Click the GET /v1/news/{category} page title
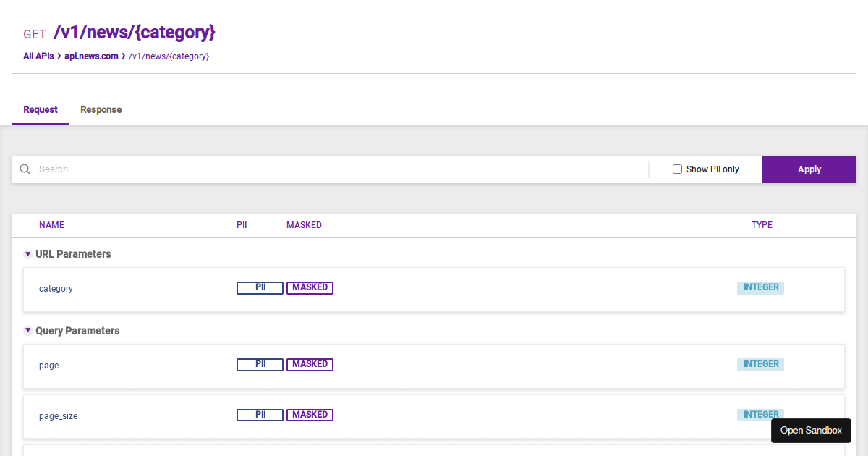 (119, 33)
